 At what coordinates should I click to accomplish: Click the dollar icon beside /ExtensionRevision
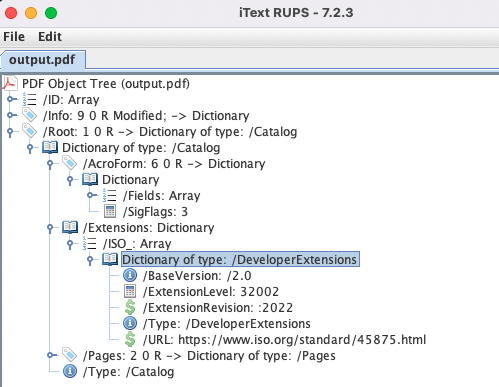tap(130, 307)
